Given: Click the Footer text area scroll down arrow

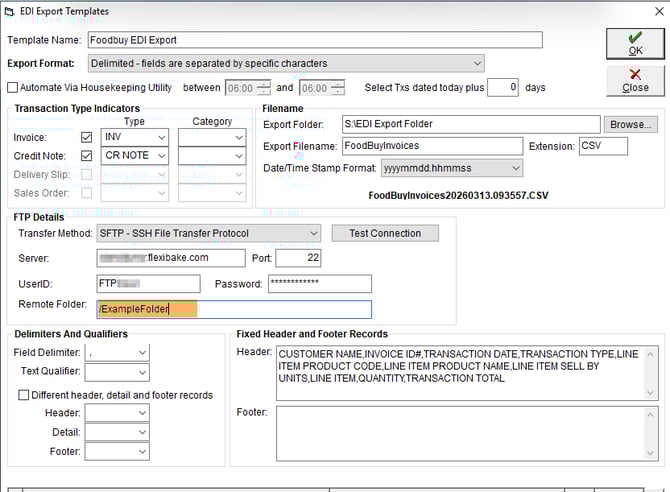Looking at the screenshot, I should coord(650,453).
